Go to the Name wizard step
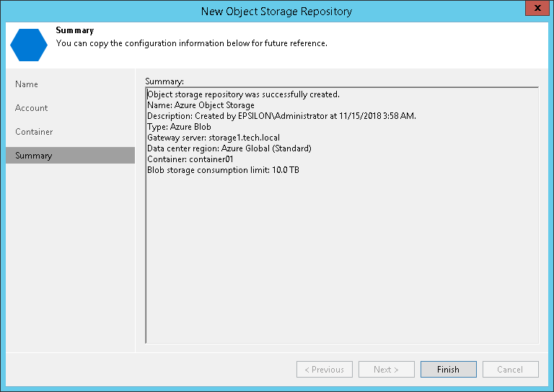The height and width of the screenshot is (392, 554). pos(27,84)
